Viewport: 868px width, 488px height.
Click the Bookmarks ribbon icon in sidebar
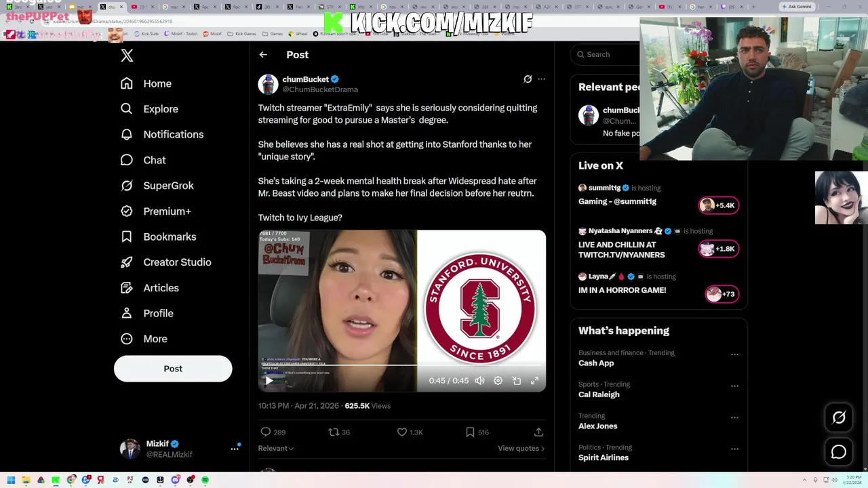coord(127,237)
